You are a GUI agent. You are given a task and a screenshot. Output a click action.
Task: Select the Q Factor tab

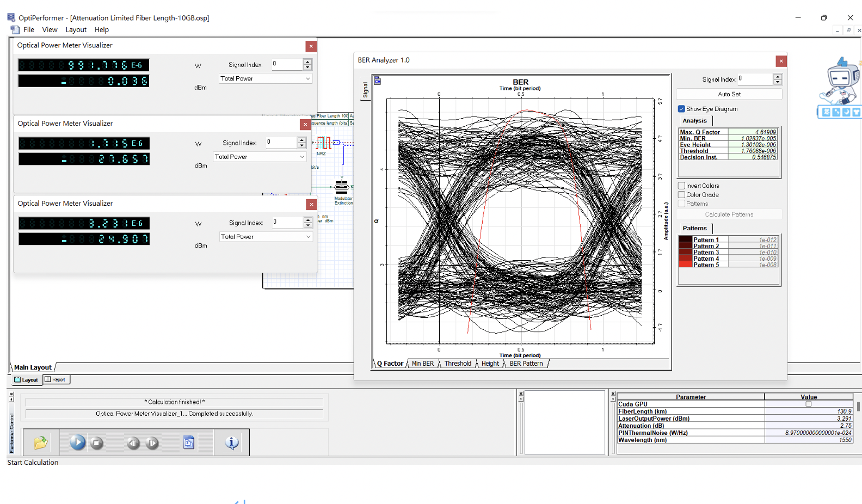click(x=390, y=364)
